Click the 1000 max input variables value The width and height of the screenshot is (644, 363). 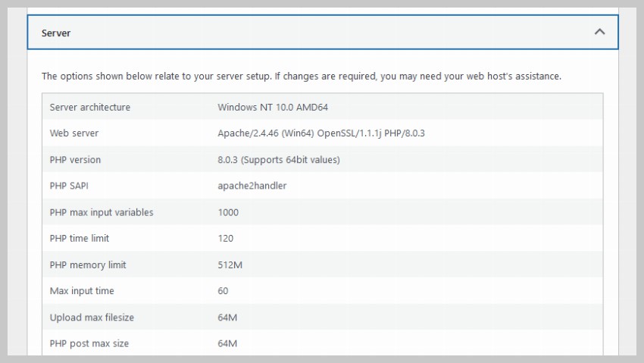(x=228, y=212)
